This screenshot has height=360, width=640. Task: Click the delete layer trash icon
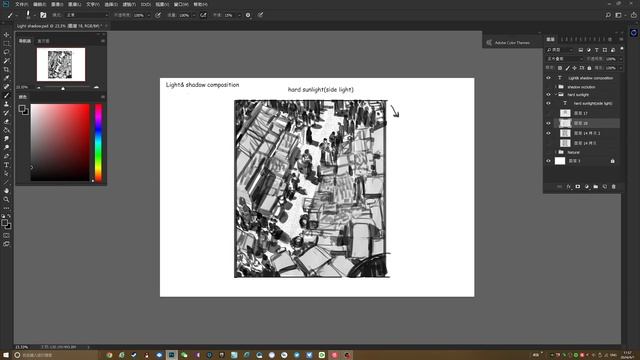click(x=613, y=187)
